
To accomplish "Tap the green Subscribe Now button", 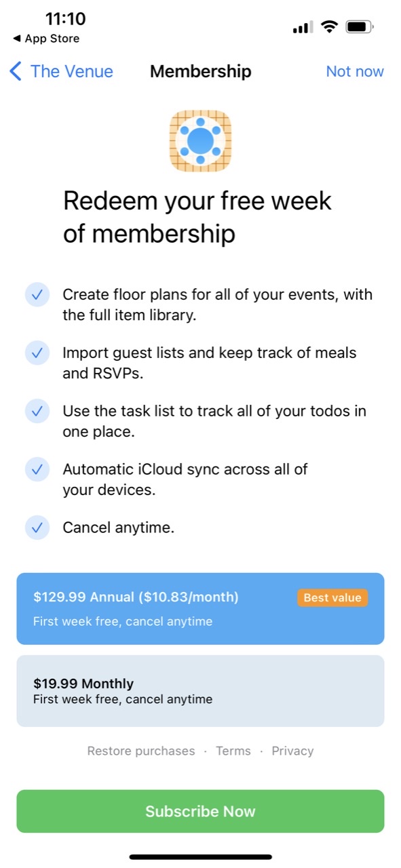I will (x=200, y=811).
